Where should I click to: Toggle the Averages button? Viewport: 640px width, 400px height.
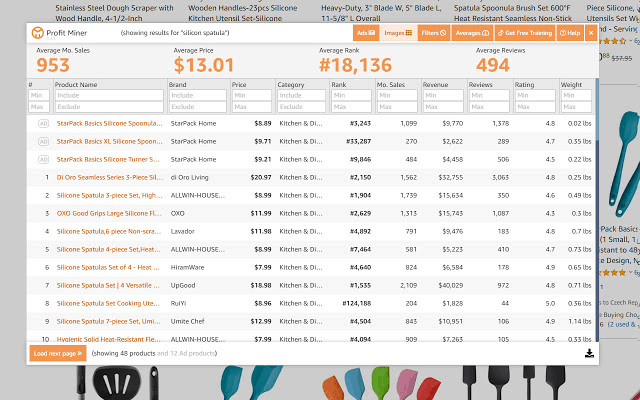pyautogui.click(x=472, y=33)
